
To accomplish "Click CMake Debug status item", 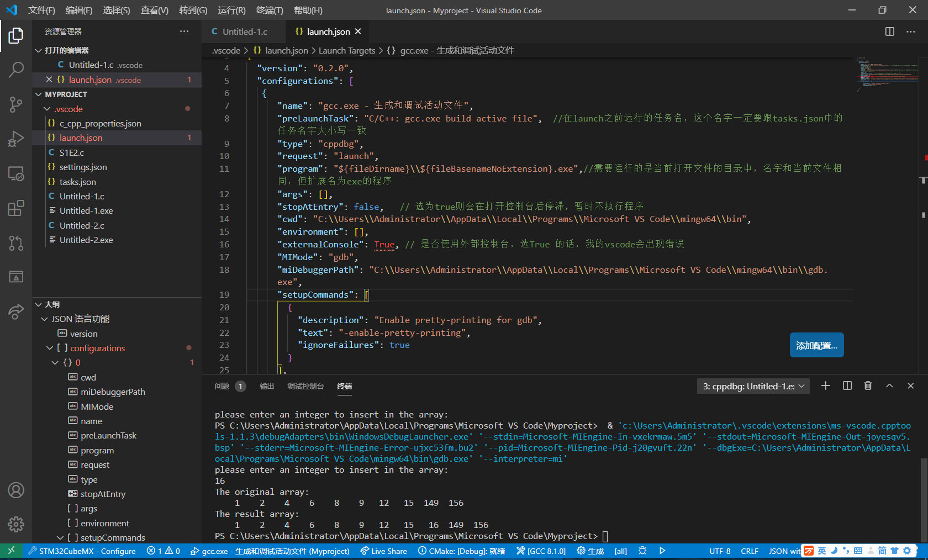I will pyautogui.click(x=461, y=551).
